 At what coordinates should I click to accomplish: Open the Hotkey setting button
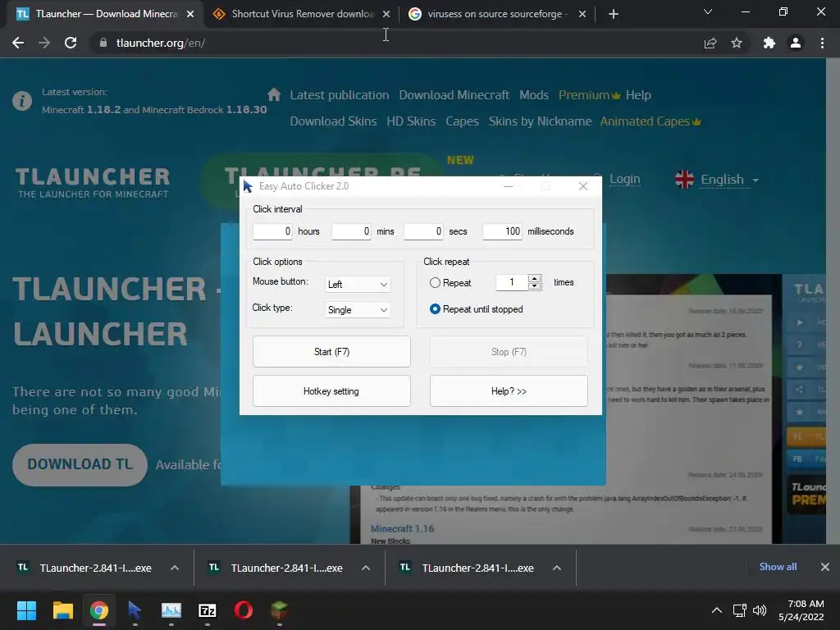pyautogui.click(x=331, y=391)
